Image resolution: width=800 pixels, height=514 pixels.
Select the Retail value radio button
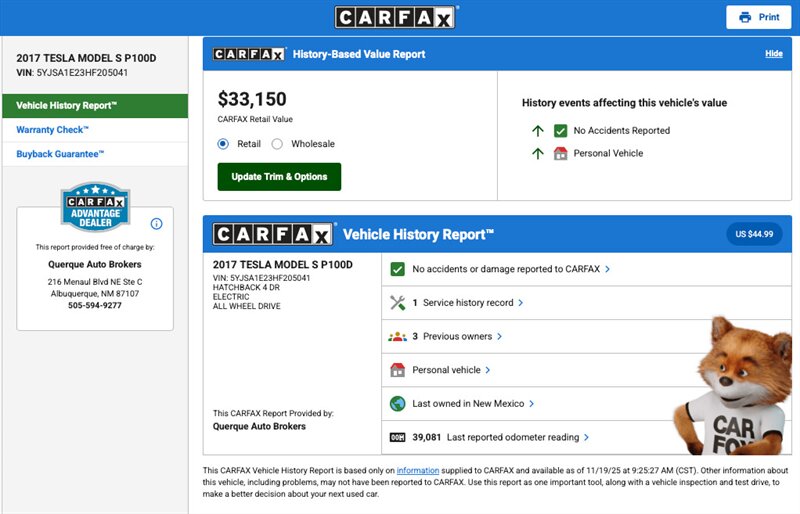[x=223, y=144]
